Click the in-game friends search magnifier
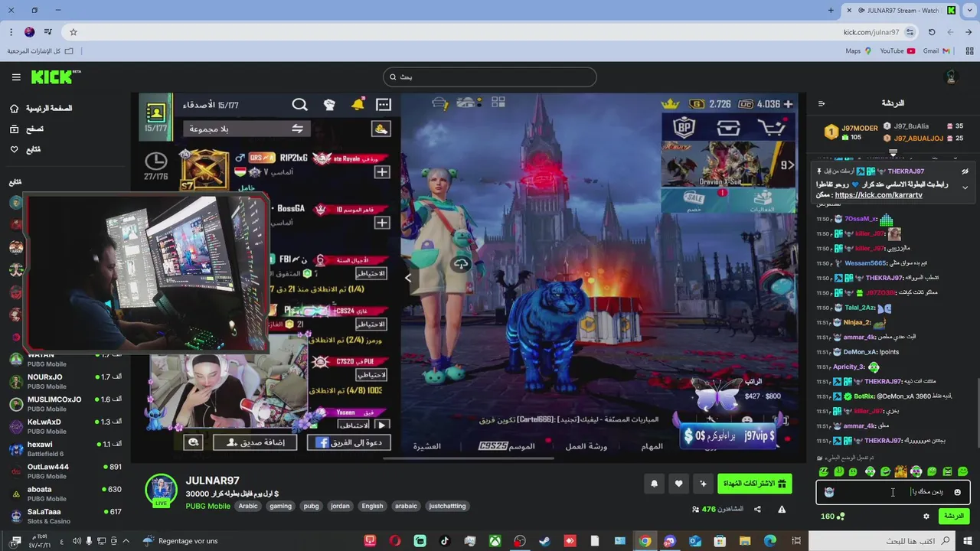The width and height of the screenshot is (980, 551). coord(300,105)
